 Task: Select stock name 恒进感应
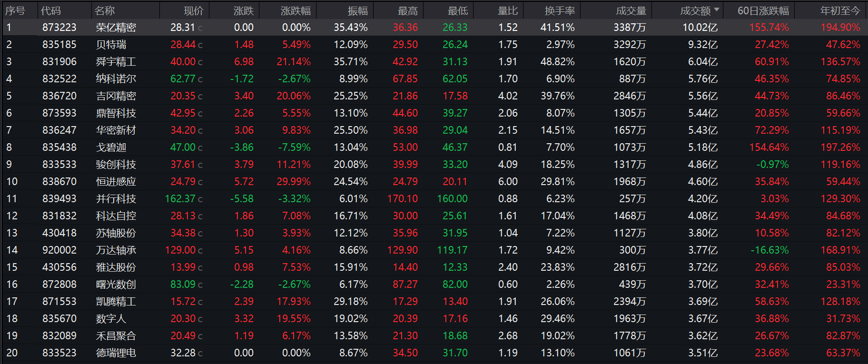point(116,182)
